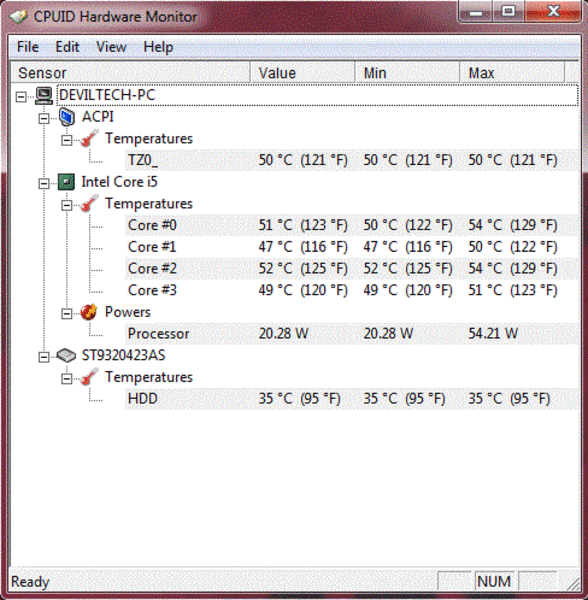Click Core #3 max 51 °C (123 °F)
Viewport: 588px width, 600px height.
point(513,290)
